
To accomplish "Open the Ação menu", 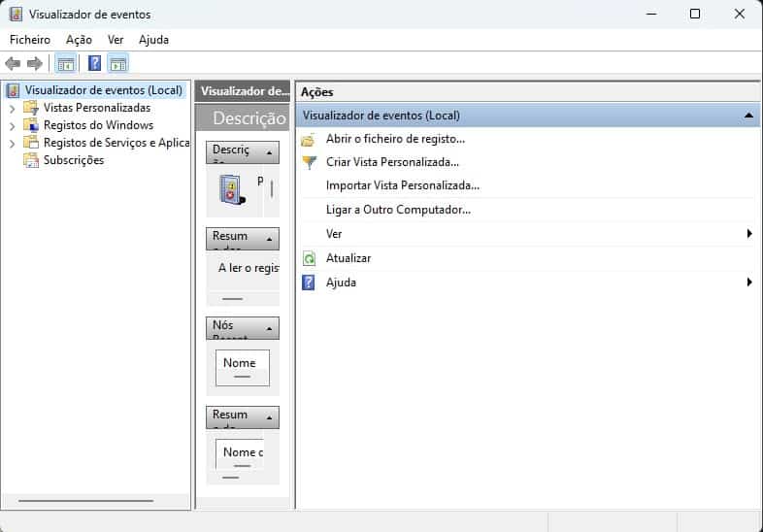I will pyautogui.click(x=79, y=40).
